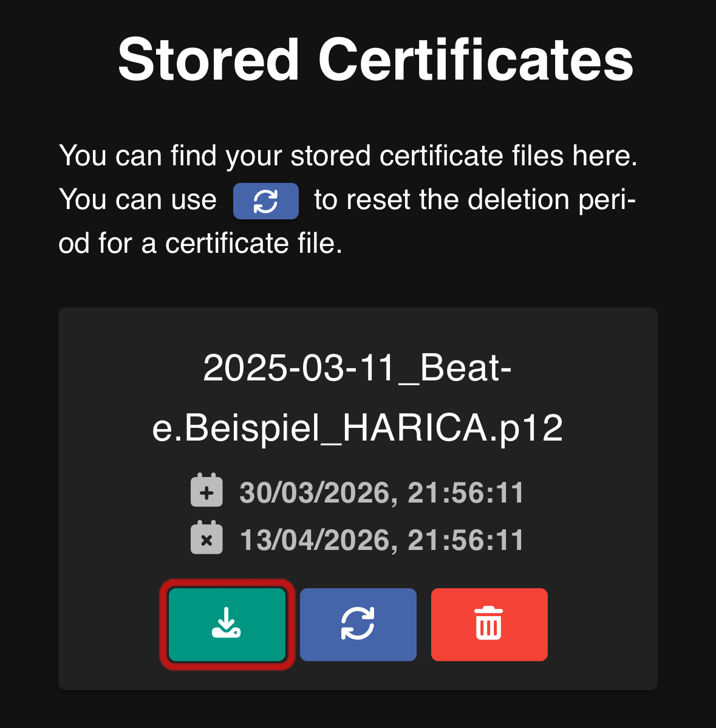The width and height of the screenshot is (716, 728).
Task: Click the "Stored Certificates" heading
Action: point(375,60)
